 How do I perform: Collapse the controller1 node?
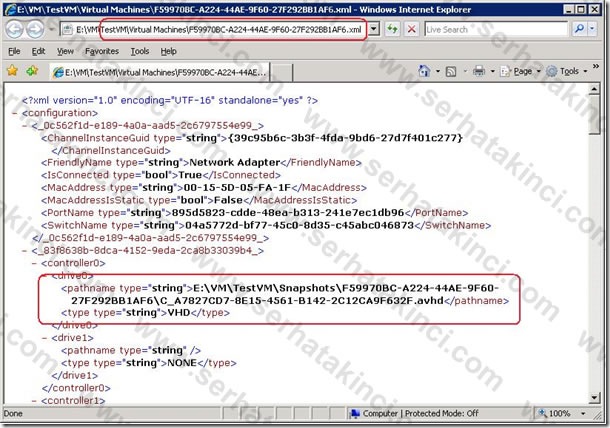(34, 400)
